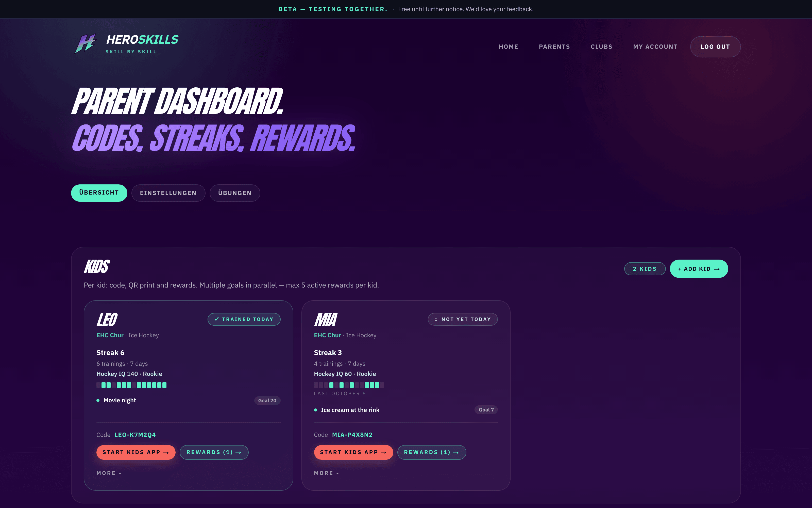
Task: Select the ÜBERSICHT tab
Action: pyautogui.click(x=99, y=193)
